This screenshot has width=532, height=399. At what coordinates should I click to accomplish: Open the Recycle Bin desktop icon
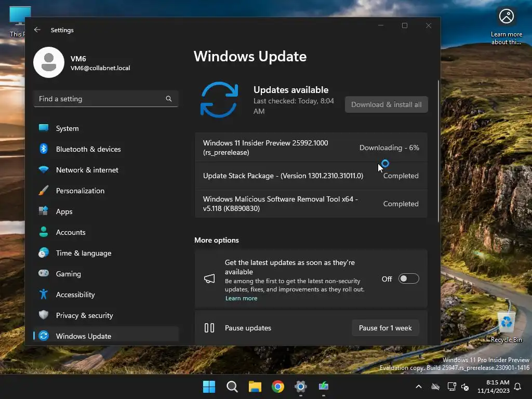[x=507, y=327]
